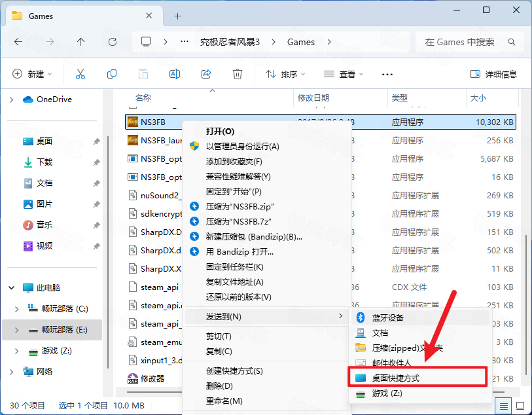The height and width of the screenshot is (415, 532).
Task: Collapse the 此电脑 tree node
Action: pyautogui.click(x=12, y=288)
